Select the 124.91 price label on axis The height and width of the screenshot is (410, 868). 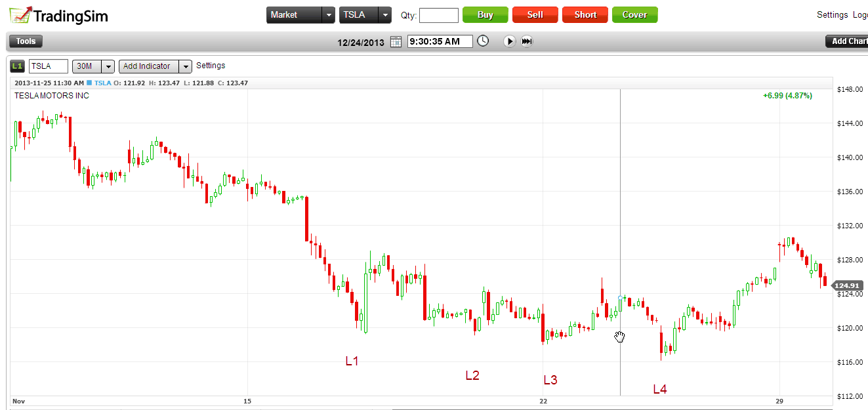[x=846, y=285]
